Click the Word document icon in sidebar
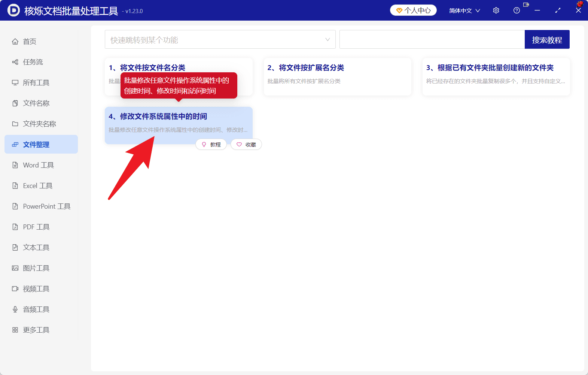Viewport: 588px width, 375px height. click(x=15, y=165)
